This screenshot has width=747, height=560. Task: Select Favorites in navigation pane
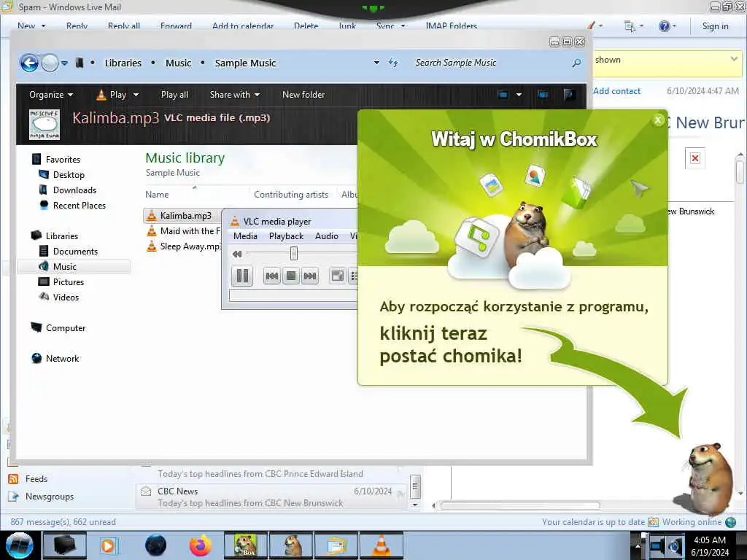tap(63, 160)
